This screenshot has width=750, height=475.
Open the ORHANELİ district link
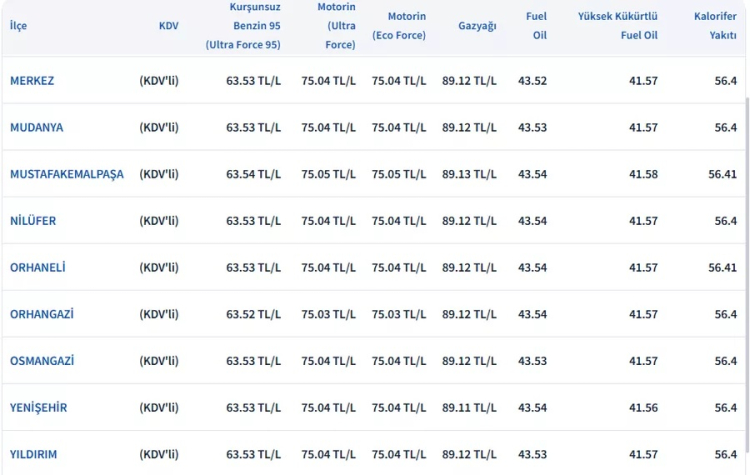click(38, 268)
